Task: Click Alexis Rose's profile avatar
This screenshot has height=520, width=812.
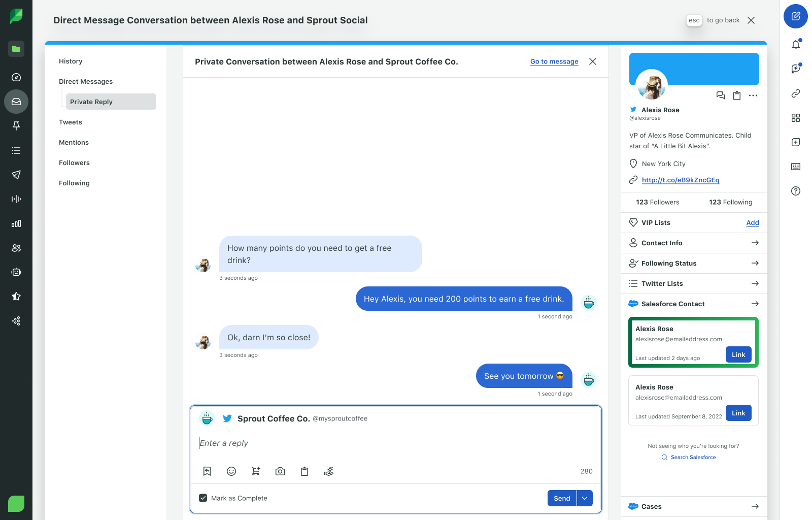Action: coord(652,85)
